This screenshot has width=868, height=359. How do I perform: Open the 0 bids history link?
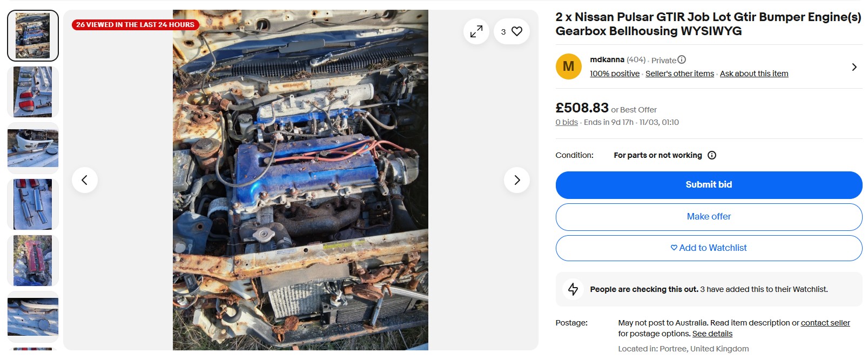[566, 123]
